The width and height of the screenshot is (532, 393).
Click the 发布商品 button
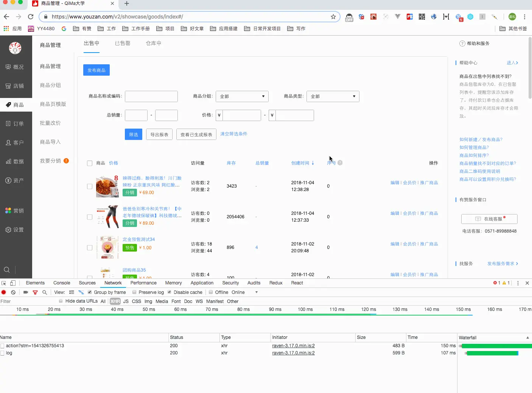pyautogui.click(x=96, y=70)
